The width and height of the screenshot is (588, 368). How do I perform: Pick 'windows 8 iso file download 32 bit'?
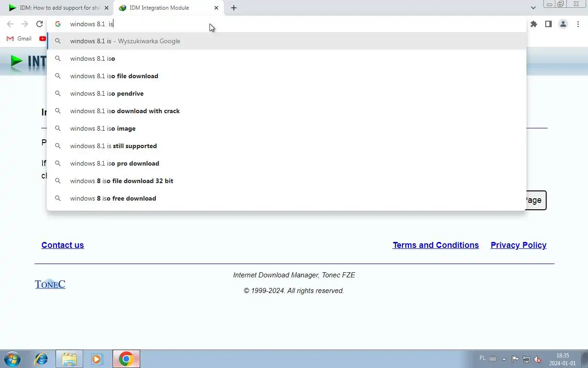click(x=287, y=181)
